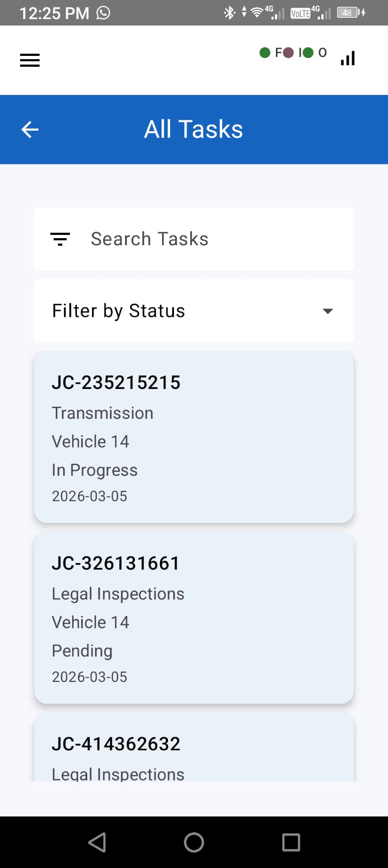Open task card JC-235215215
The image size is (388, 868).
tap(193, 437)
